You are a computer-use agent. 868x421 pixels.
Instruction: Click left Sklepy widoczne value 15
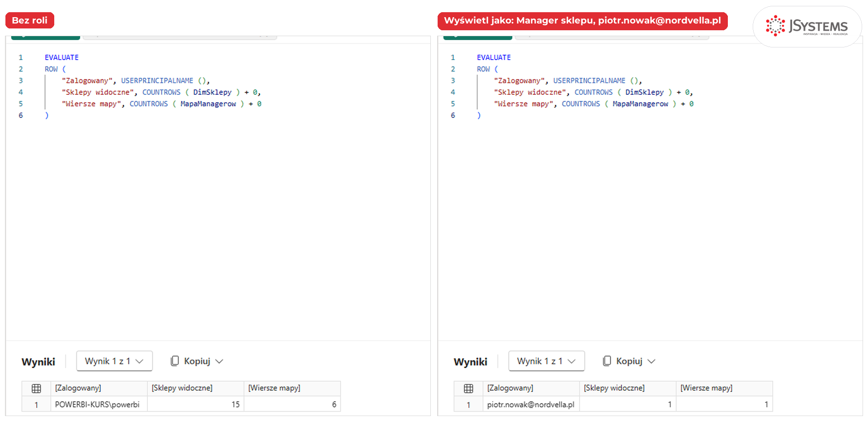(196, 404)
